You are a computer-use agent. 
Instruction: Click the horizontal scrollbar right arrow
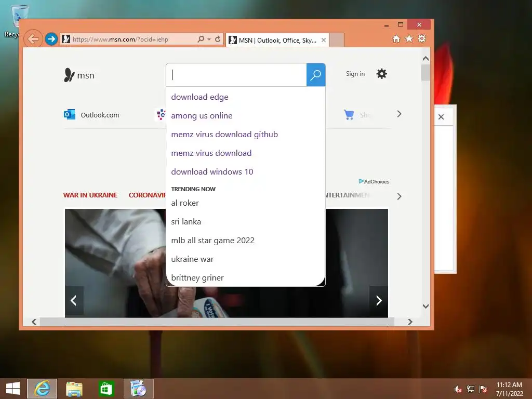point(410,322)
